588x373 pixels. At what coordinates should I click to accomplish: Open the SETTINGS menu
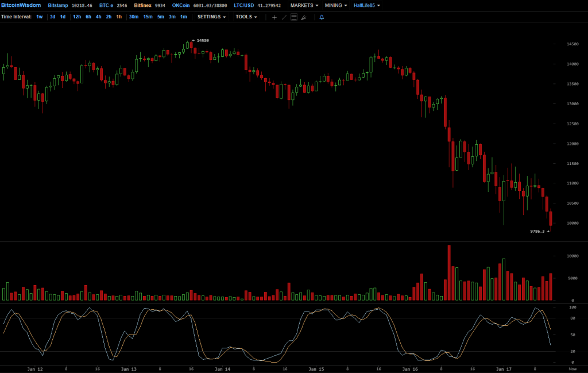click(x=211, y=17)
